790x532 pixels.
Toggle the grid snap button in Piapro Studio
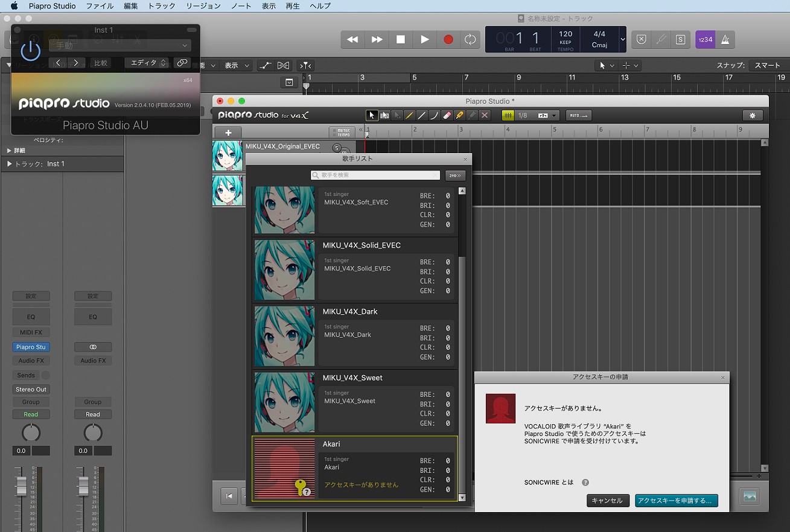pyautogui.click(x=508, y=115)
